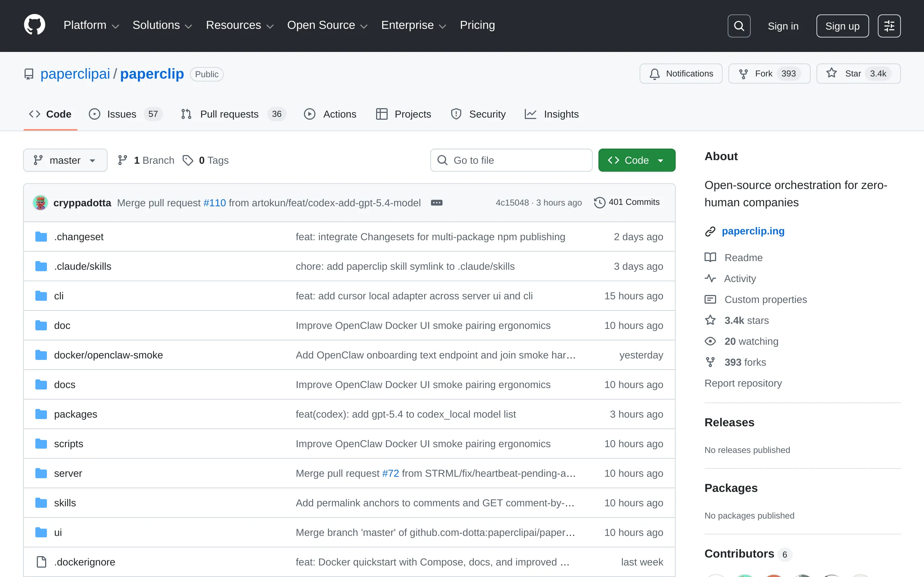Open the master branch dropdown
Image resolution: width=924 pixels, height=577 pixels.
65,160
